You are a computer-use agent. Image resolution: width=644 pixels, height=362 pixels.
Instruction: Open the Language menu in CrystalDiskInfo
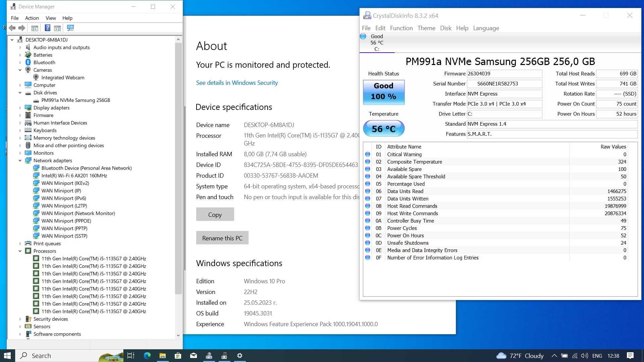pyautogui.click(x=486, y=28)
